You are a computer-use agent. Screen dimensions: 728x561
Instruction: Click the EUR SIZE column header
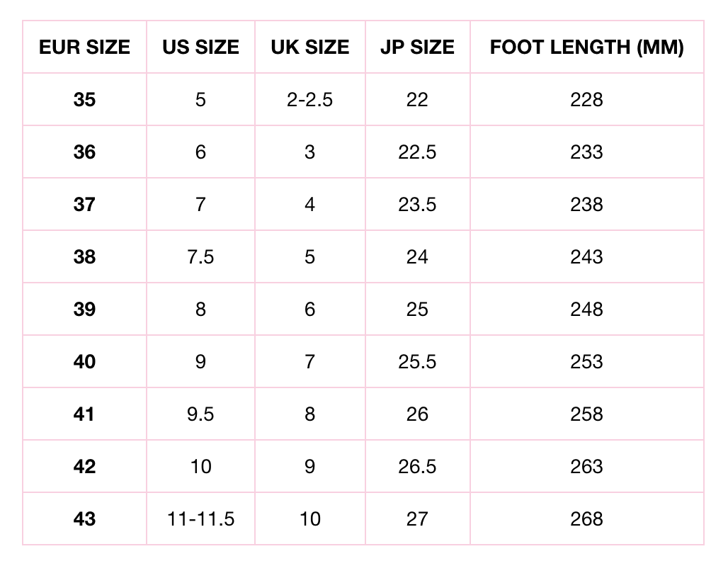pos(84,47)
